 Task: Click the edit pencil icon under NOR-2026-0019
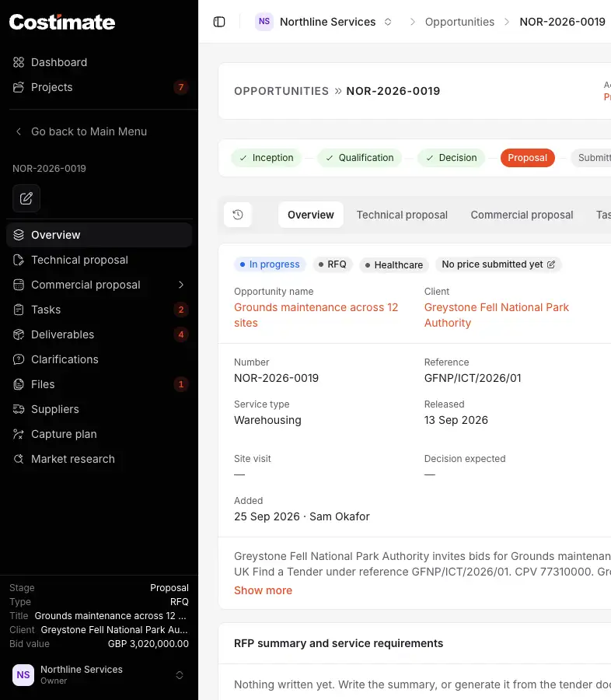[x=26, y=198]
